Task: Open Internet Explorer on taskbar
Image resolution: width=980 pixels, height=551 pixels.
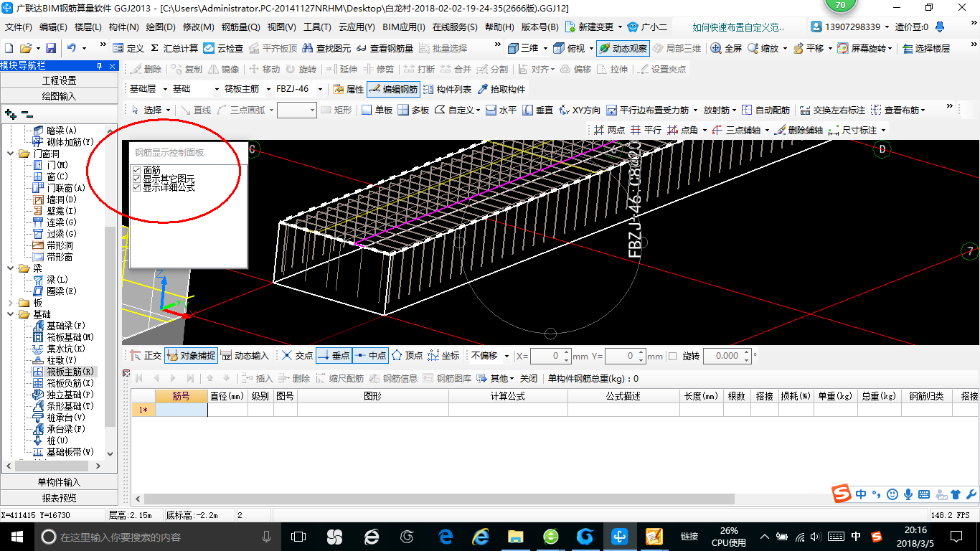Action: (x=480, y=536)
